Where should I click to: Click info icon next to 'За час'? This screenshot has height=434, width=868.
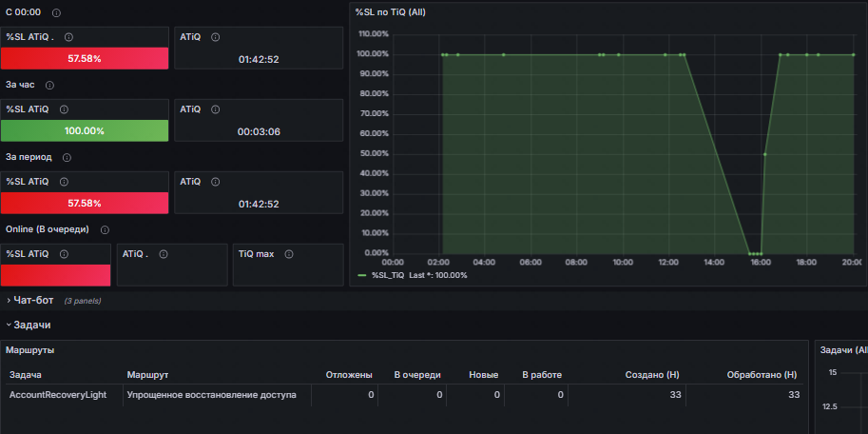tap(49, 85)
